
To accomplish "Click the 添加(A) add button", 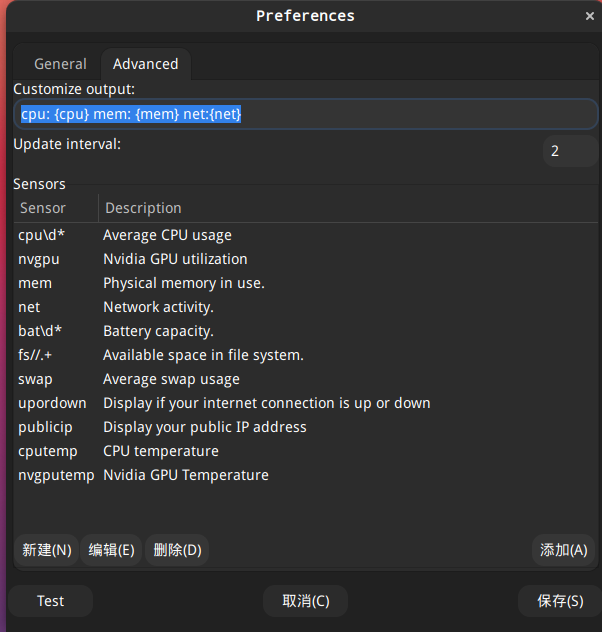I will pyautogui.click(x=563, y=550).
